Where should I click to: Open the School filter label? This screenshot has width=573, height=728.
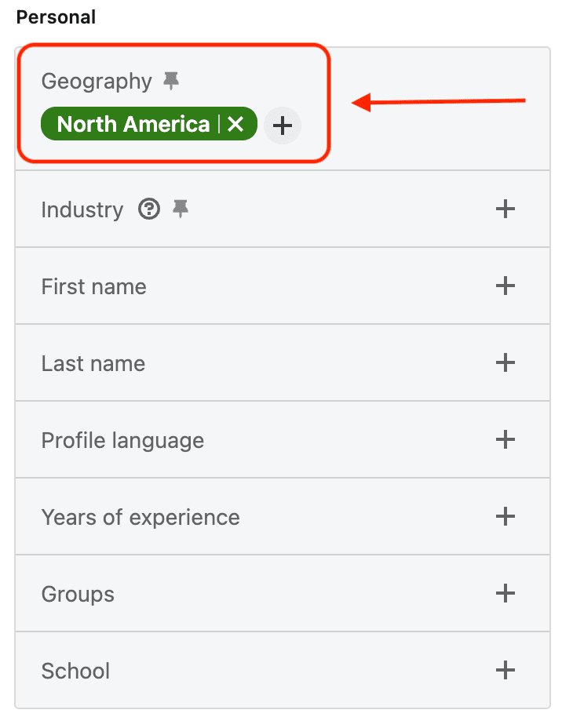pos(75,672)
